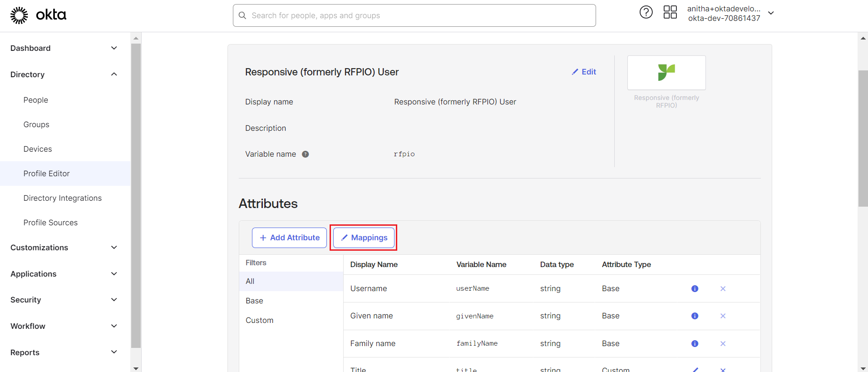The height and width of the screenshot is (372, 868).
Task: Open Profile Sources page
Action: click(x=50, y=223)
